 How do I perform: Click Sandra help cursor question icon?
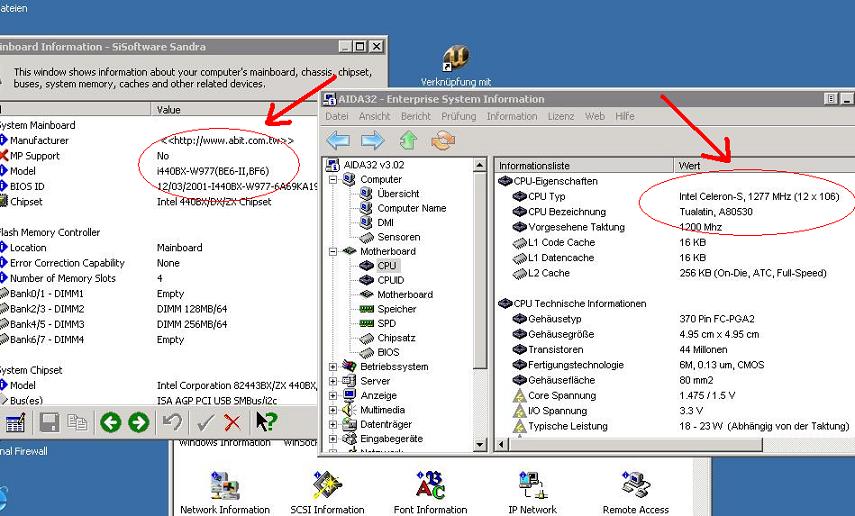[267, 422]
